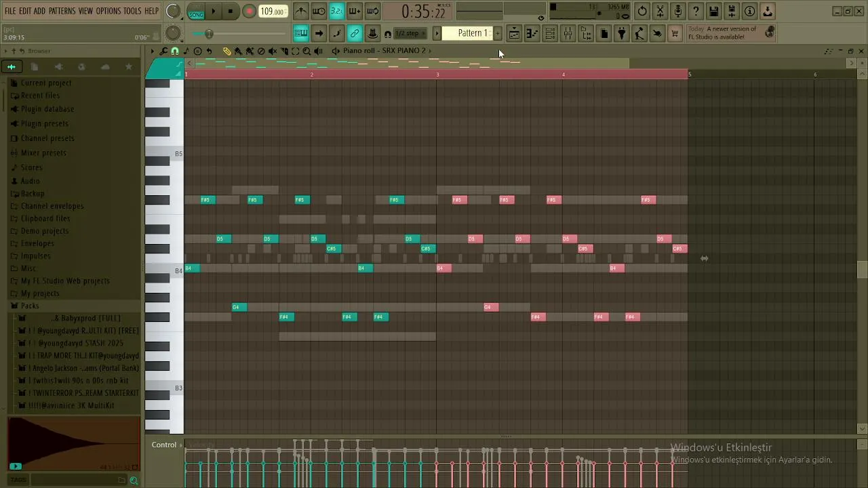Screen dimensions: 868x488
Task: Open the FILE menu
Action: [x=10, y=11]
